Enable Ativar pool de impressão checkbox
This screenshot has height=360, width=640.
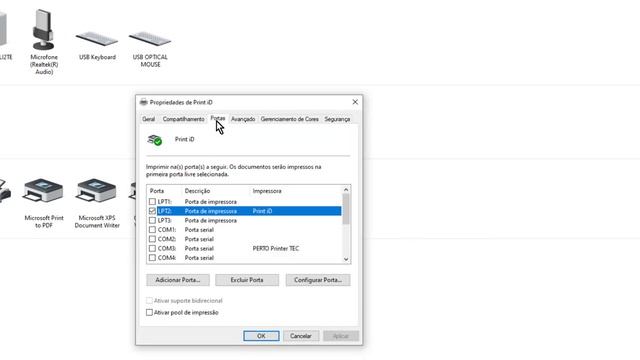pyautogui.click(x=149, y=313)
